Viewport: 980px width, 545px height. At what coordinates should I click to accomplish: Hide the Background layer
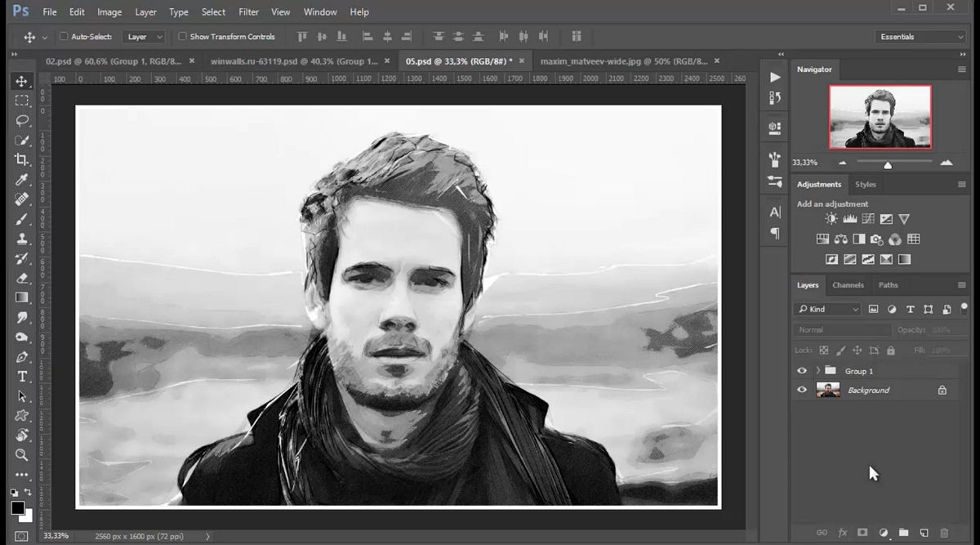pos(802,390)
